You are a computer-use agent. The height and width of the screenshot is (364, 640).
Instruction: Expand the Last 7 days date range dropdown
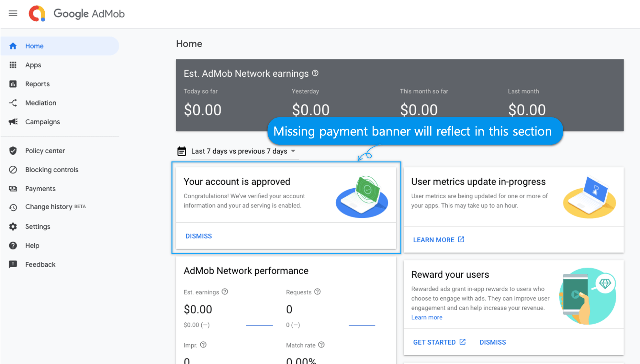click(x=243, y=151)
